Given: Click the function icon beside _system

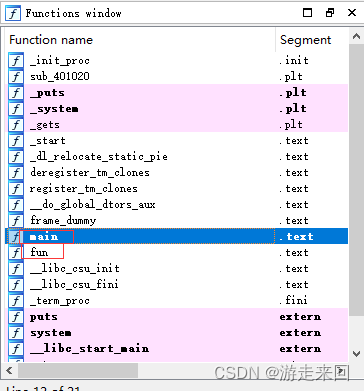Looking at the screenshot, I should (16, 109).
